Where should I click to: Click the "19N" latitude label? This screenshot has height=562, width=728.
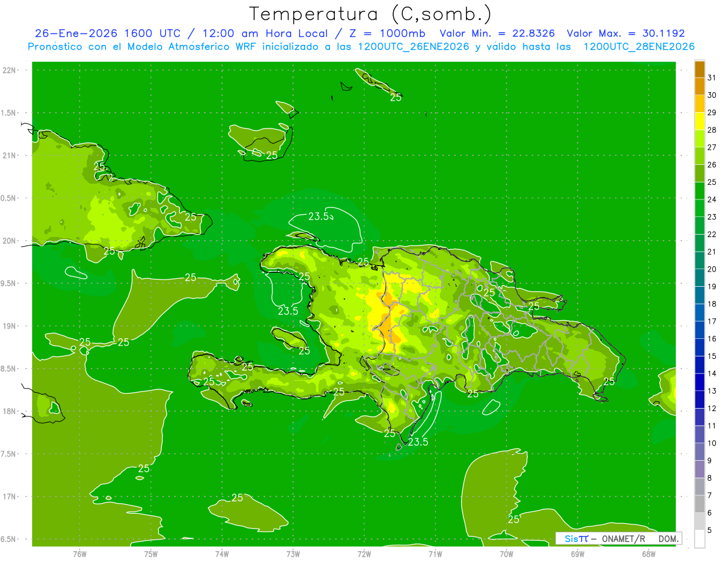click(x=10, y=326)
